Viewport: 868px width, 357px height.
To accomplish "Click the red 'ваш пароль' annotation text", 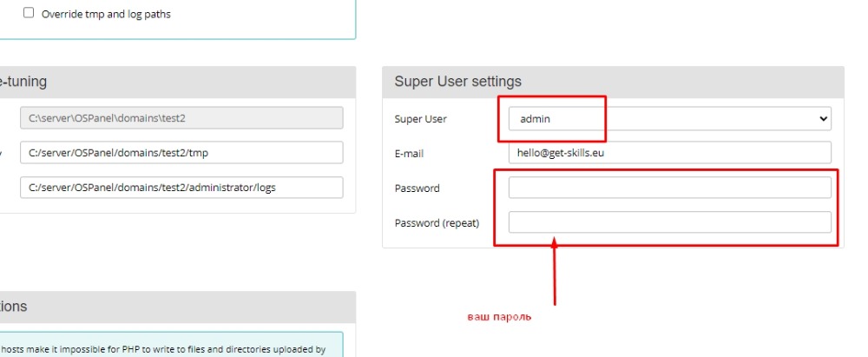I will pyautogui.click(x=499, y=318).
